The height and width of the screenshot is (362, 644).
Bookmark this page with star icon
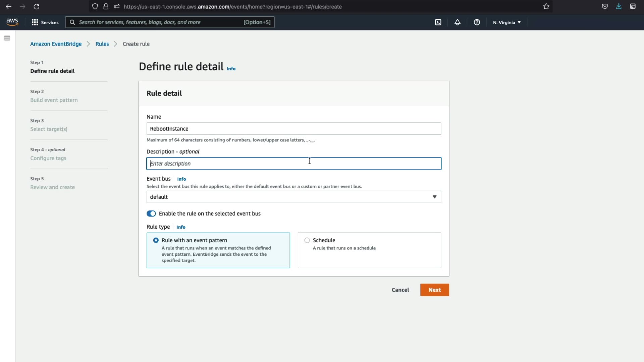[546, 6]
